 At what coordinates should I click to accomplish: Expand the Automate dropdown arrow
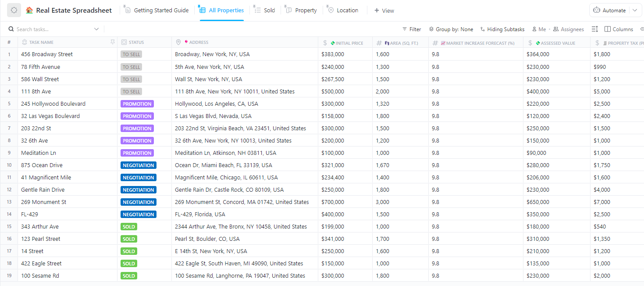pos(634,10)
